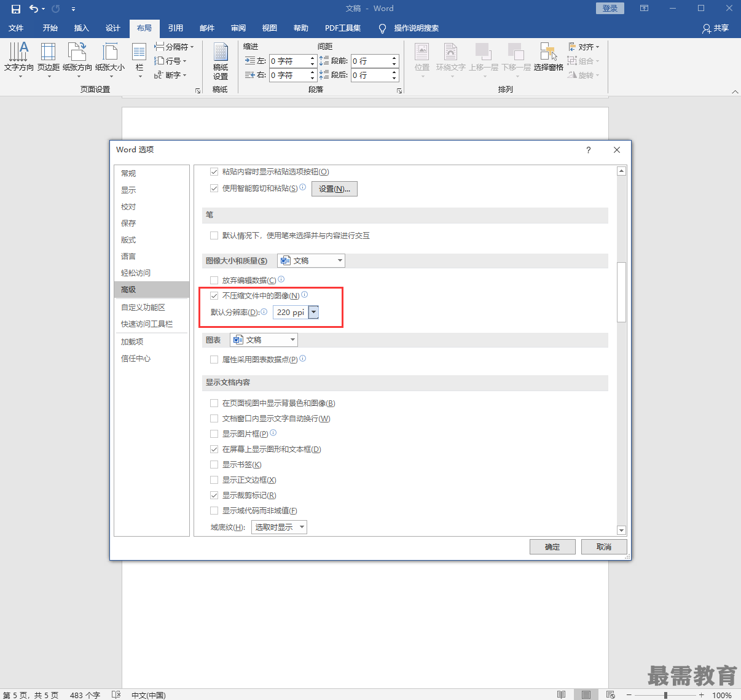Viewport: 741px width, 700px height.
Task: Click the Position (位置) icon
Action: [x=422, y=60]
